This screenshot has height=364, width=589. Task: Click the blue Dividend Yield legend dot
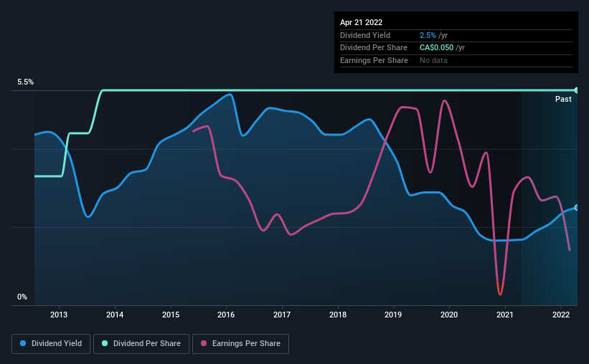[x=23, y=343]
